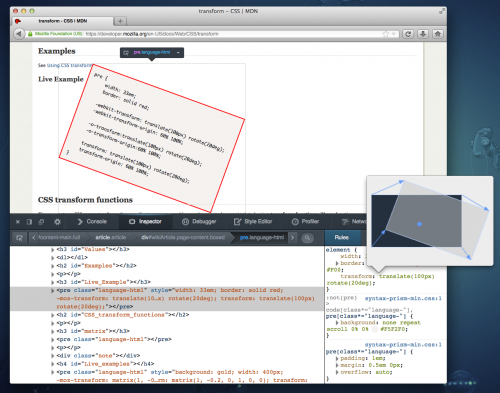Select the content-main.full breadcrumb
The width and height of the screenshot is (500, 393).
[60, 238]
